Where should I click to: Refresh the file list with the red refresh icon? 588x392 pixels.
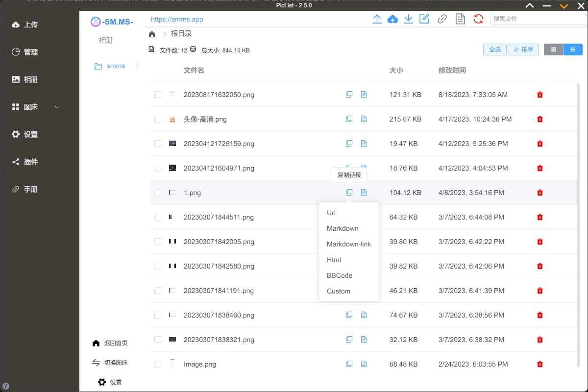point(478,19)
